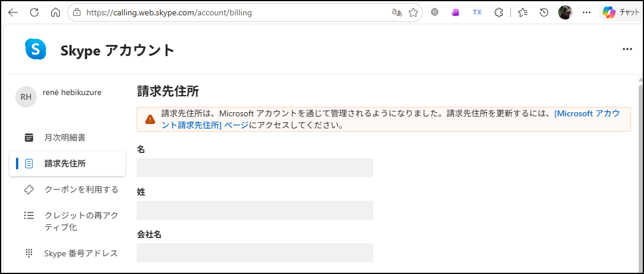644x274 pixels.
Task: Open browser History clock icon
Action: coord(544,13)
